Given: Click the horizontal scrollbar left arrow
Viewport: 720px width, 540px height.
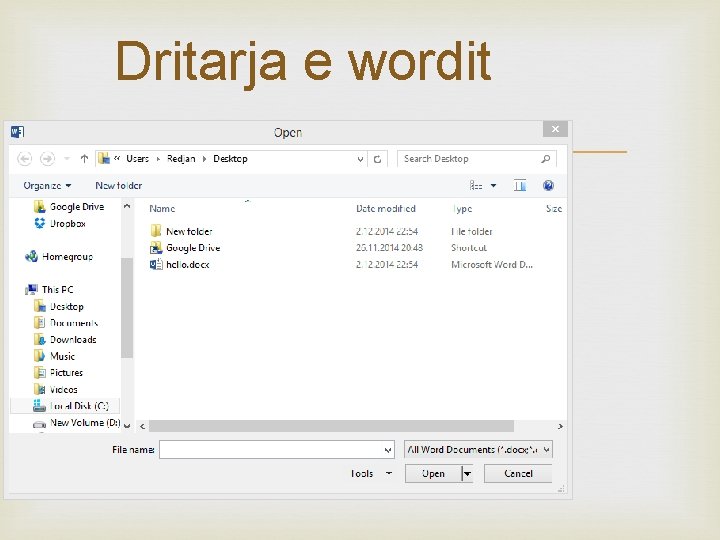Looking at the screenshot, I should pos(142,426).
